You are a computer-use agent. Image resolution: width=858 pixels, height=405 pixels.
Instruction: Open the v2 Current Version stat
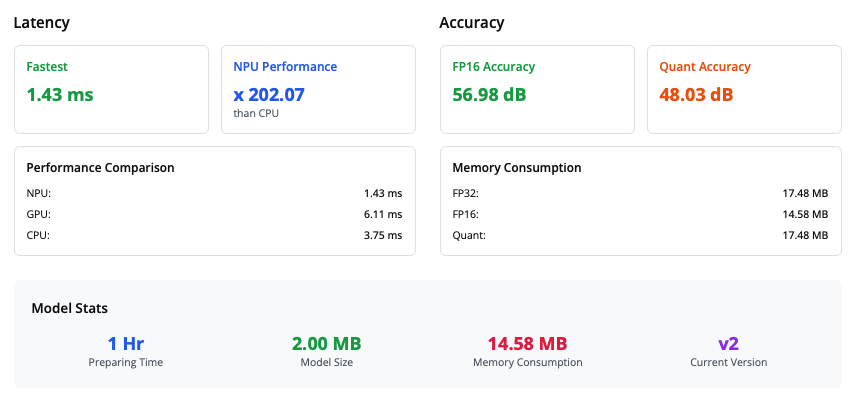[x=728, y=343]
